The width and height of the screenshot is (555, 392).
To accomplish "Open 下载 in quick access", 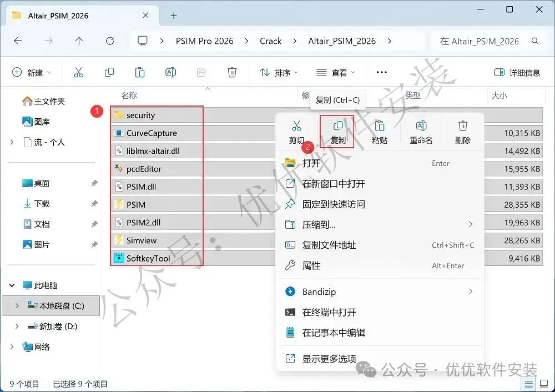I will [36, 204].
